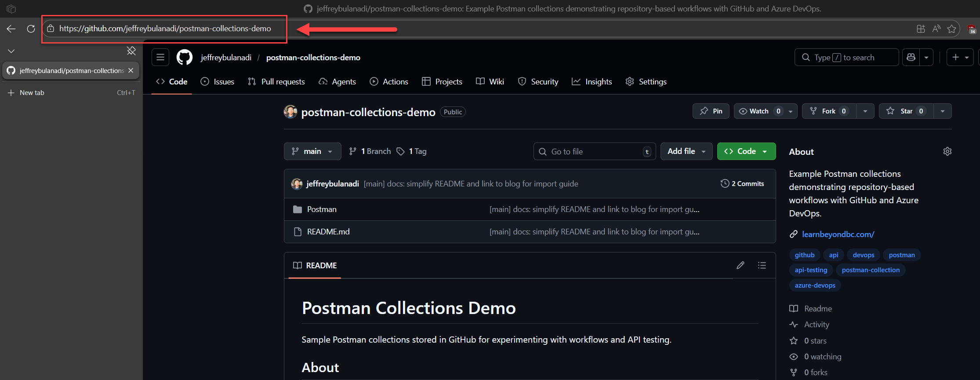Screen dimensions: 980x380
Task: Focus the 'Type / to search' box
Action: pyautogui.click(x=846, y=58)
